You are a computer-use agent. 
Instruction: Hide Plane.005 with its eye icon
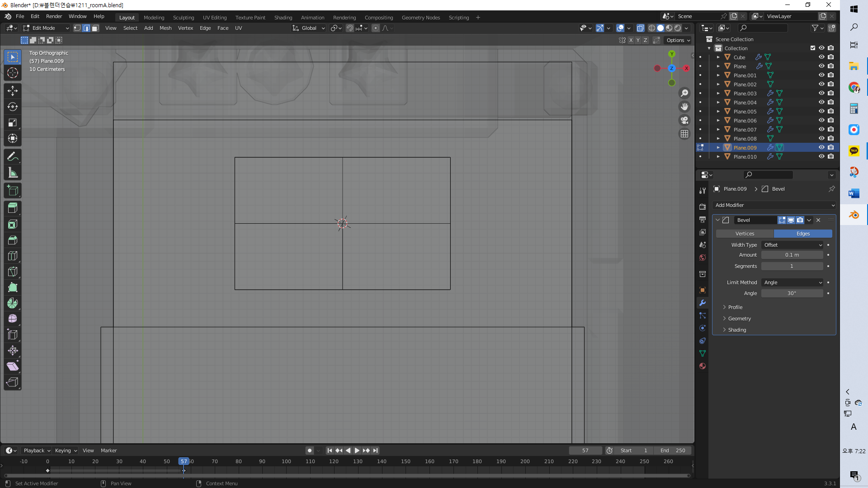[821, 111]
